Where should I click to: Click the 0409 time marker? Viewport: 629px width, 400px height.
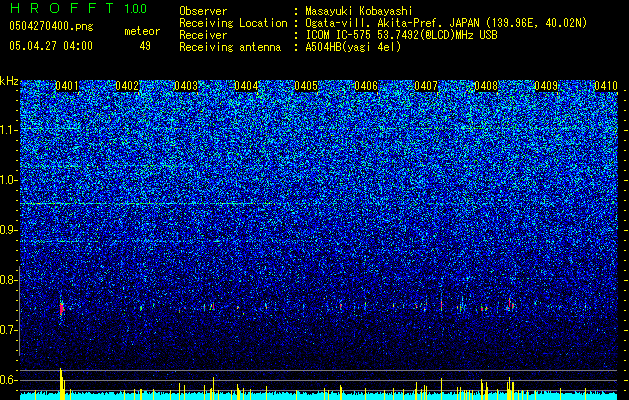[546, 86]
